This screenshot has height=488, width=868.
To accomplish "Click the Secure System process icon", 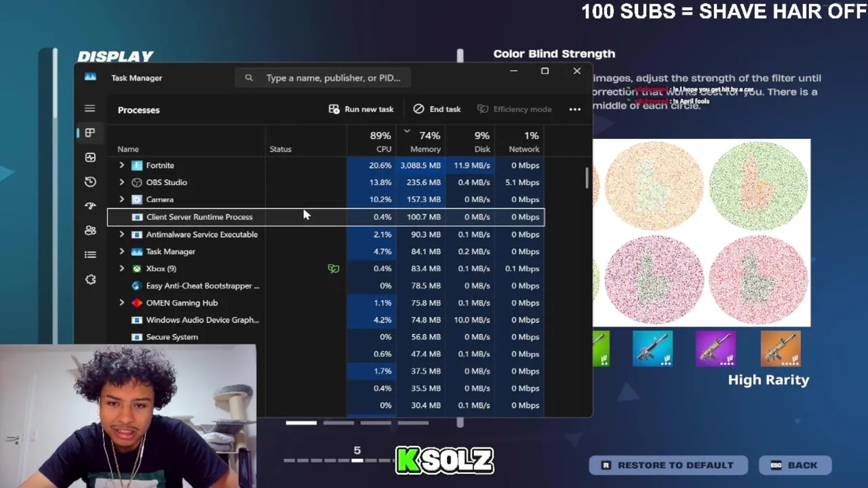I will click(x=137, y=337).
